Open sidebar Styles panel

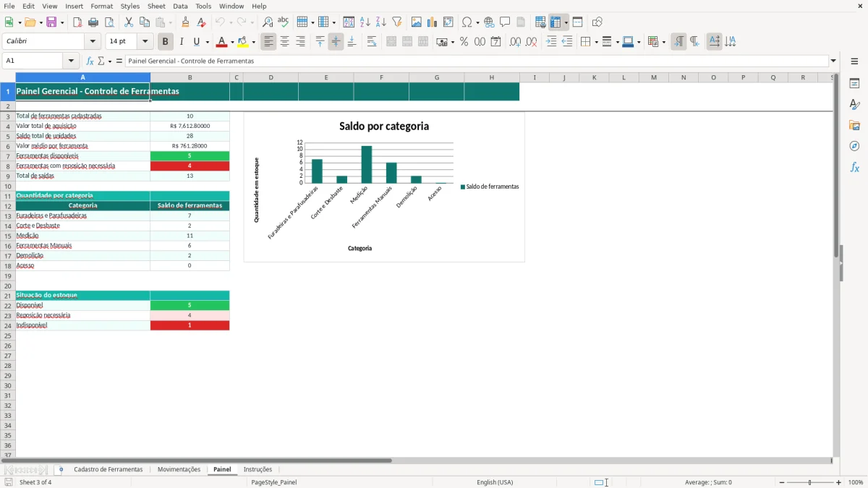(x=854, y=105)
